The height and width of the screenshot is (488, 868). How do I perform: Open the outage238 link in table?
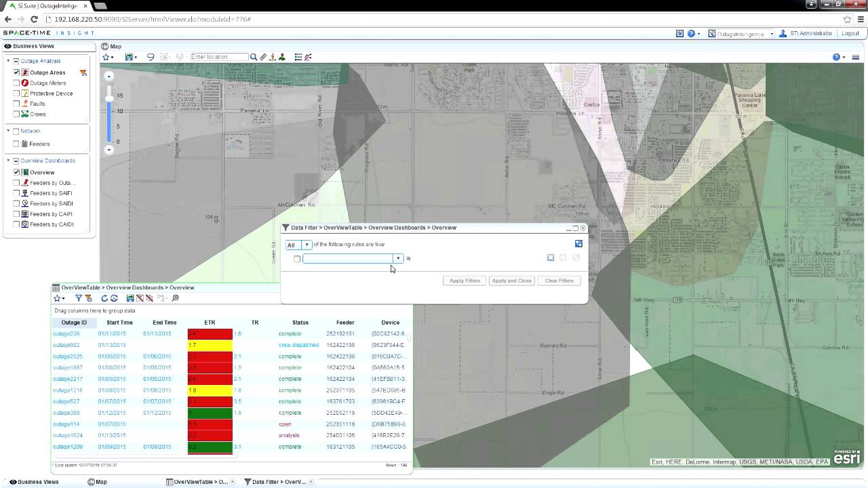click(66, 333)
